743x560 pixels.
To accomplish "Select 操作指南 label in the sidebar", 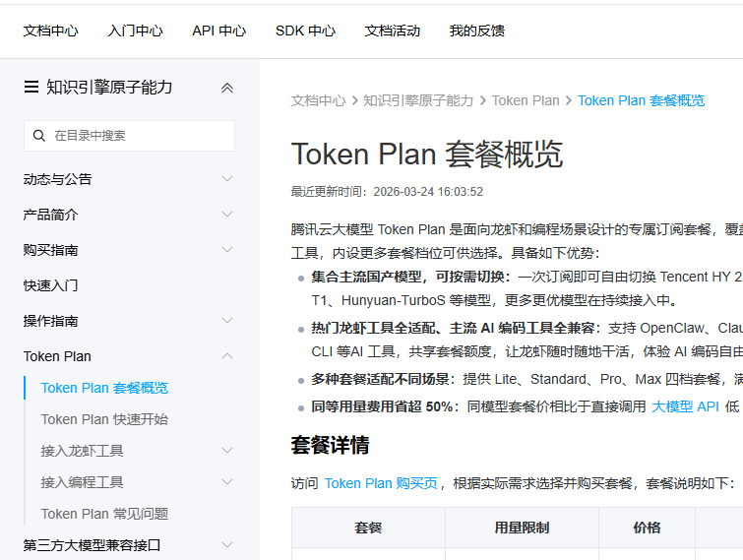I will click(x=51, y=321).
